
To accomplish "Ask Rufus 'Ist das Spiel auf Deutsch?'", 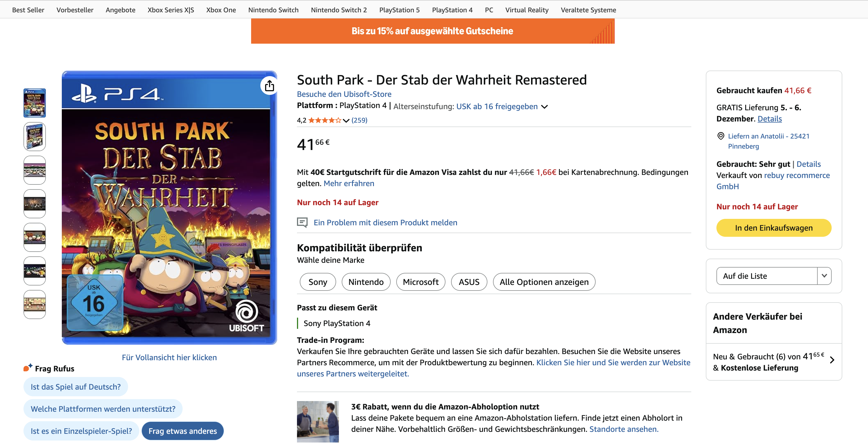I will pos(76,387).
